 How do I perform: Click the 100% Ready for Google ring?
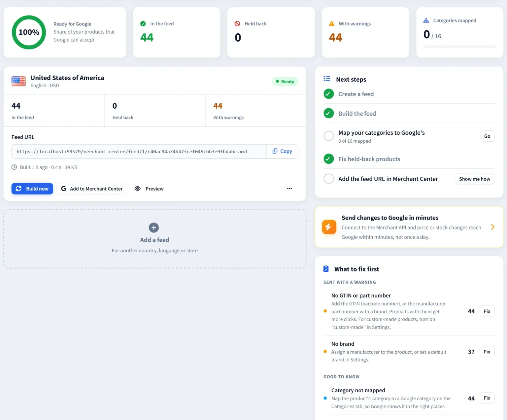tap(29, 32)
